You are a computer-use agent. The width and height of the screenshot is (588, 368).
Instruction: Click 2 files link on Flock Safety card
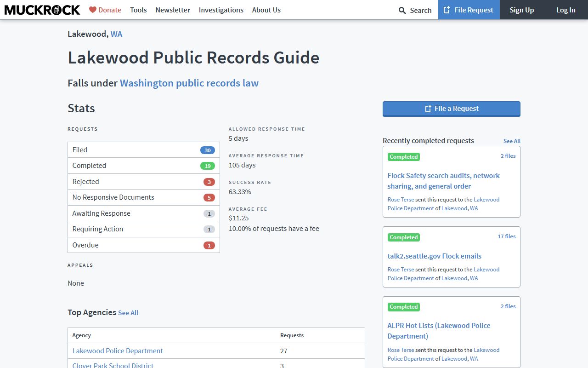[x=508, y=156]
